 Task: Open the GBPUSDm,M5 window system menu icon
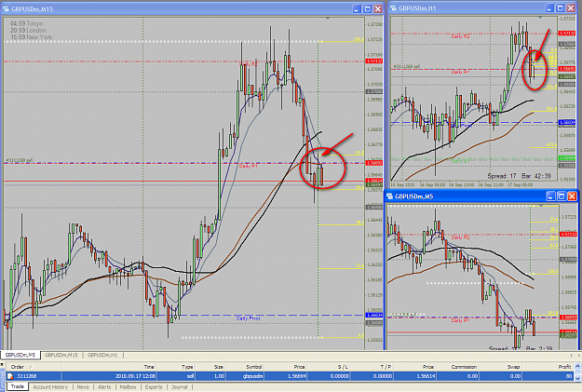pyautogui.click(x=390, y=196)
